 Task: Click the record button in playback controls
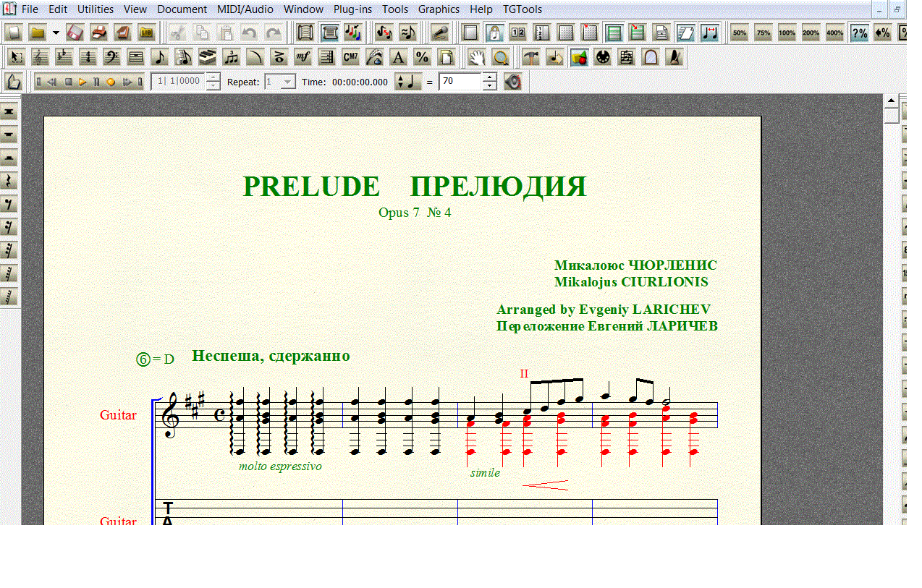click(x=111, y=82)
